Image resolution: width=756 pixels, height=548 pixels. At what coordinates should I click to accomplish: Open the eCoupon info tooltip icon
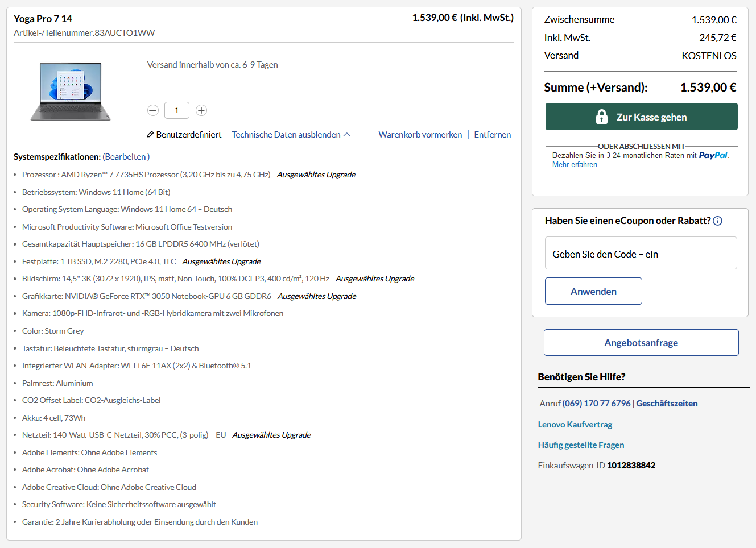(717, 221)
